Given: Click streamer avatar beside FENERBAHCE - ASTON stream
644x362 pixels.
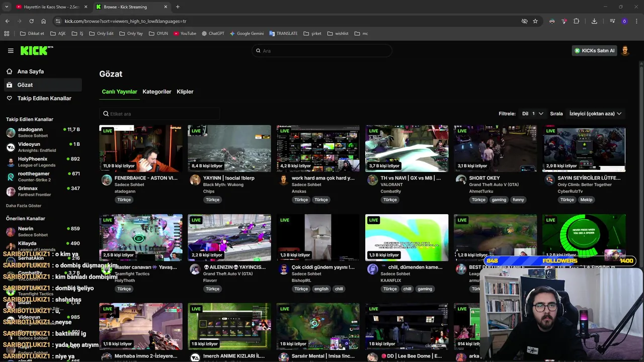Looking at the screenshot, I should (106, 180).
